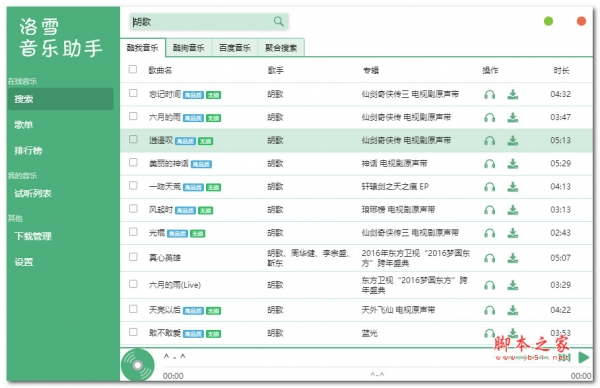This screenshot has width=600, height=388.
Task: Open the 聚合搜索 tab
Action: (x=281, y=48)
